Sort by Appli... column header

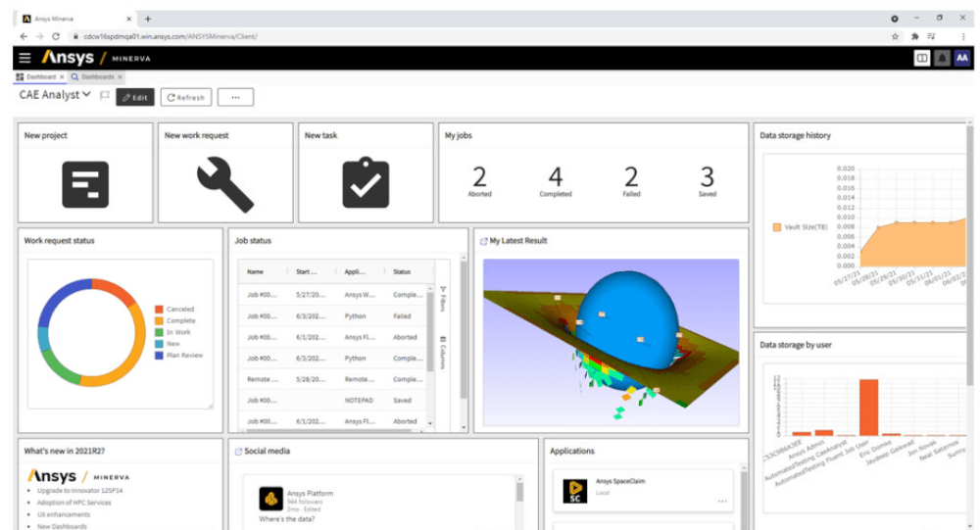(355, 272)
